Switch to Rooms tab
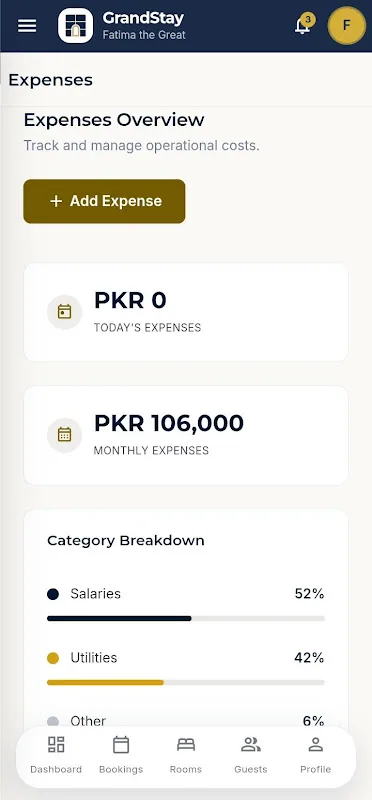Viewport: 372px width, 800px height. 186,755
